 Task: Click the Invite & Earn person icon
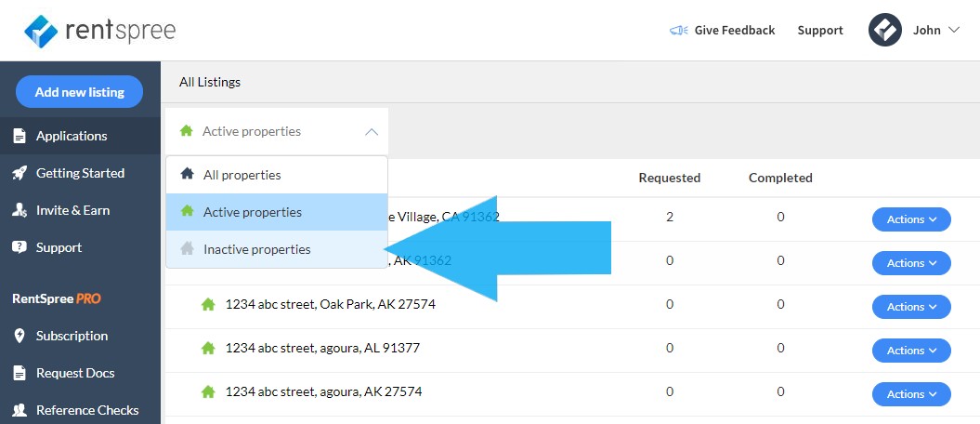click(x=20, y=211)
